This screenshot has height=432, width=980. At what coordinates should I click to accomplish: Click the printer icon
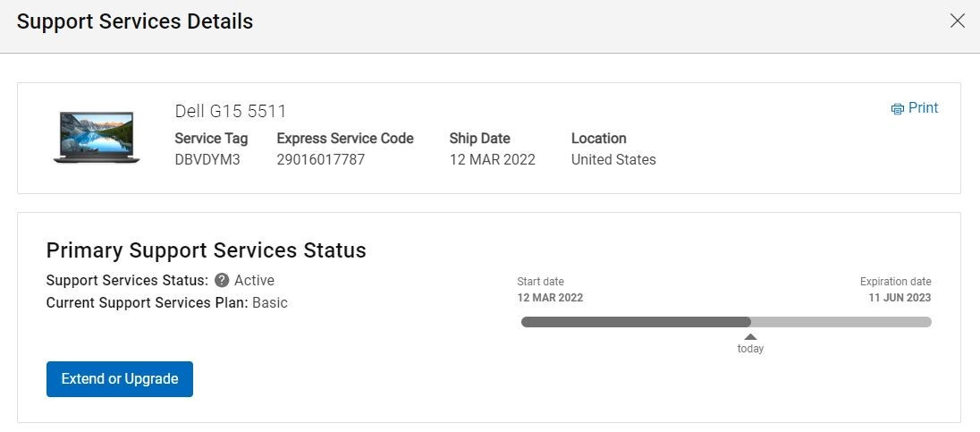click(x=898, y=109)
